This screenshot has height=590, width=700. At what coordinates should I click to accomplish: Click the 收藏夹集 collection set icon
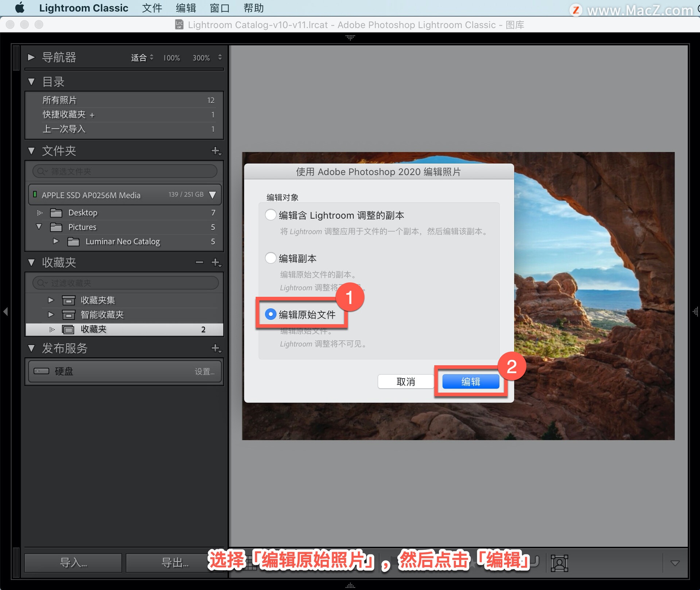69,300
